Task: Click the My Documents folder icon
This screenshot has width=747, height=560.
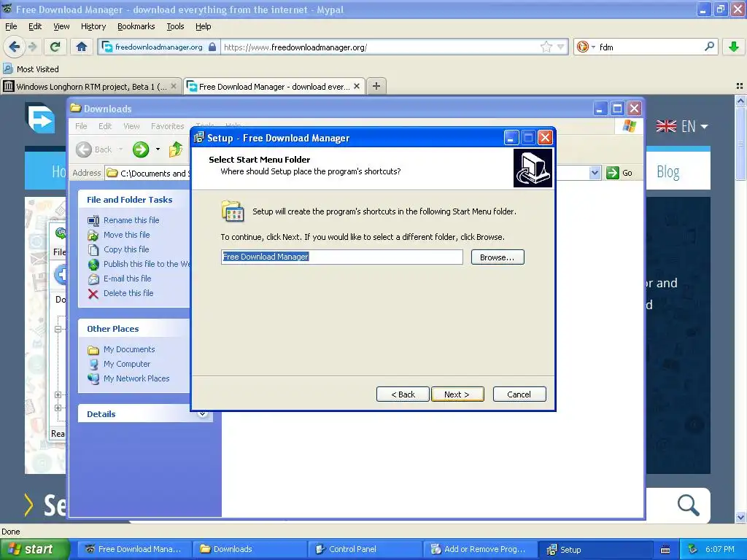Action: pos(93,350)
